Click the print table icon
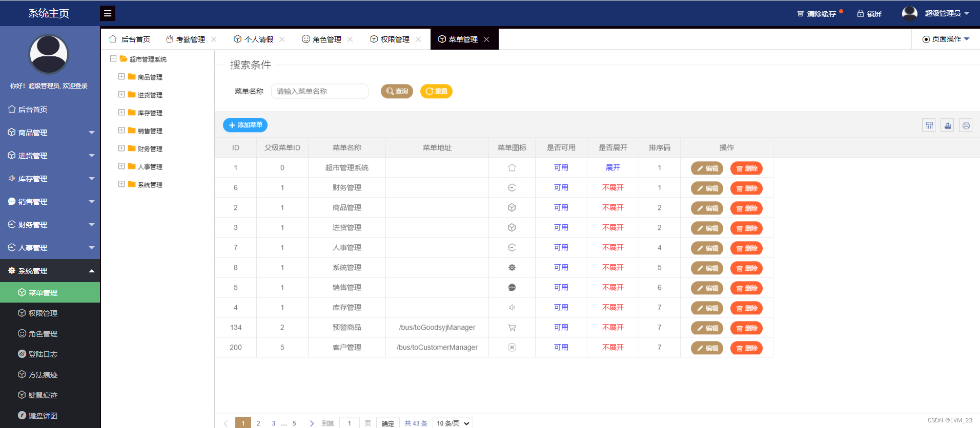 [966, 125]
